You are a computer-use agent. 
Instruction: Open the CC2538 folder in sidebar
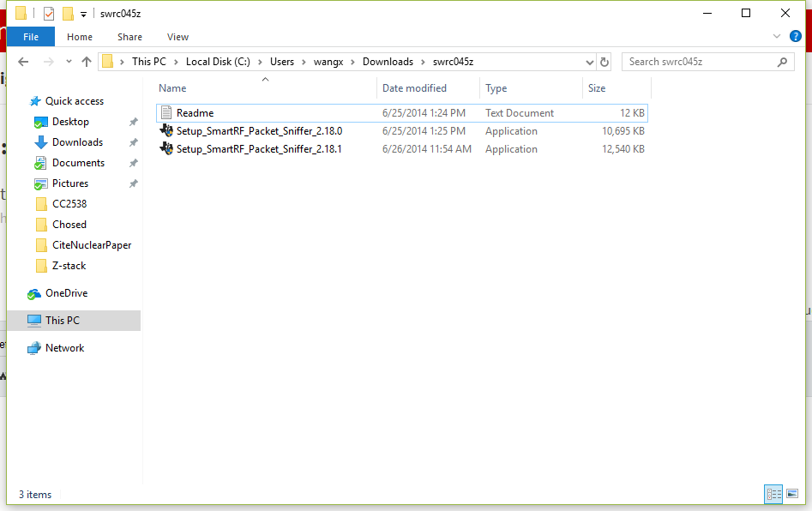pos(69,204)
